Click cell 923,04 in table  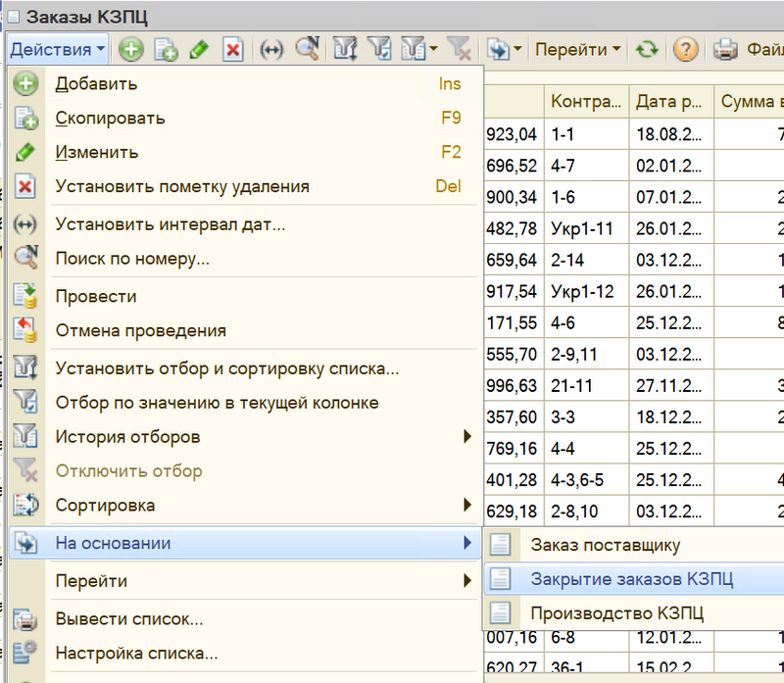click(x=514, y=134)
